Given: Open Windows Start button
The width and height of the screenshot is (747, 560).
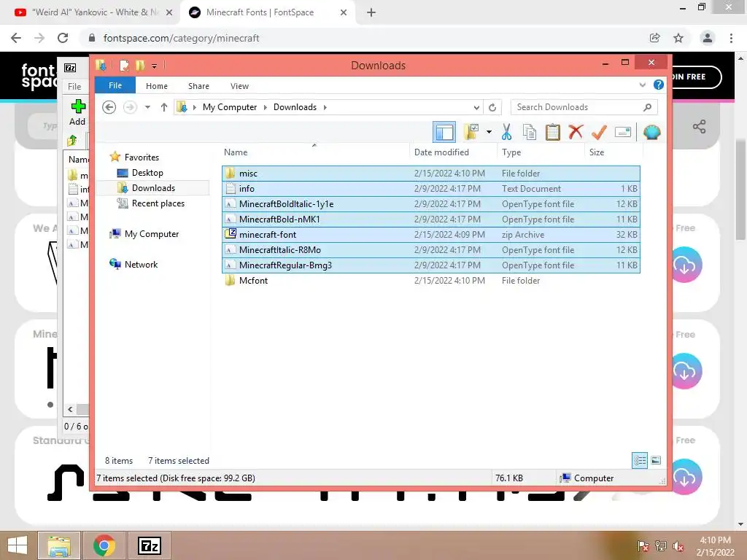Looking at the screenshot, I should click(18, 545).
